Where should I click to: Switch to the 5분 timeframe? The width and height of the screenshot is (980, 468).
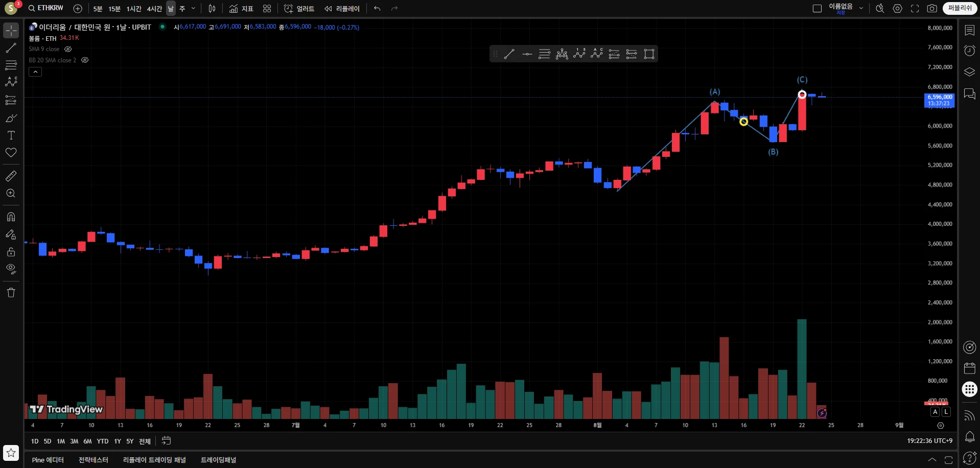point(98,9)
